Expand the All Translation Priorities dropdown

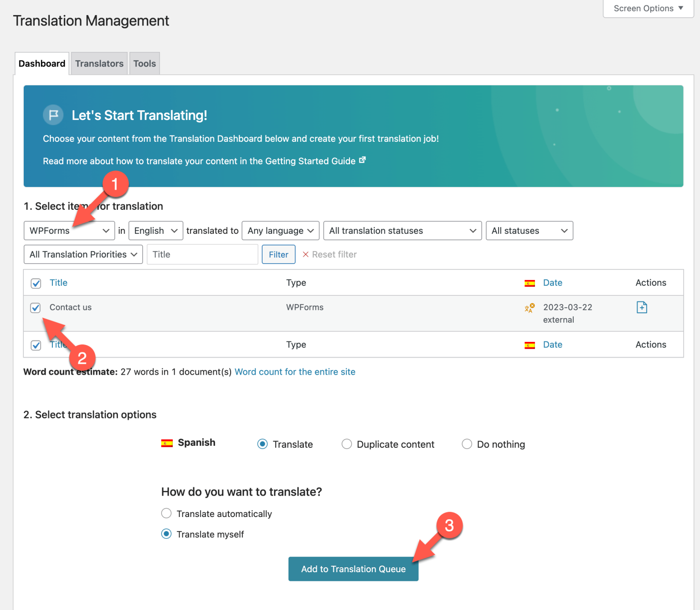tap(82, 254)
